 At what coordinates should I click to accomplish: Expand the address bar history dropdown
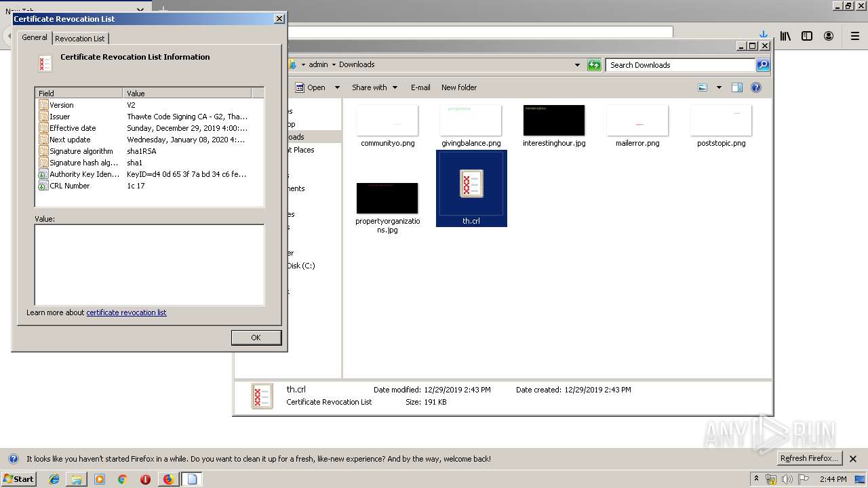[x=577, y=65]
